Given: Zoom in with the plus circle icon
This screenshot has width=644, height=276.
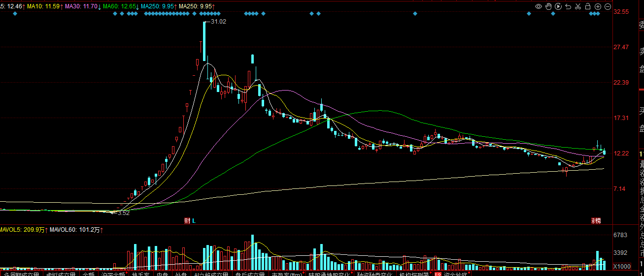Looking at the screenshot, I should click(598, 6).
